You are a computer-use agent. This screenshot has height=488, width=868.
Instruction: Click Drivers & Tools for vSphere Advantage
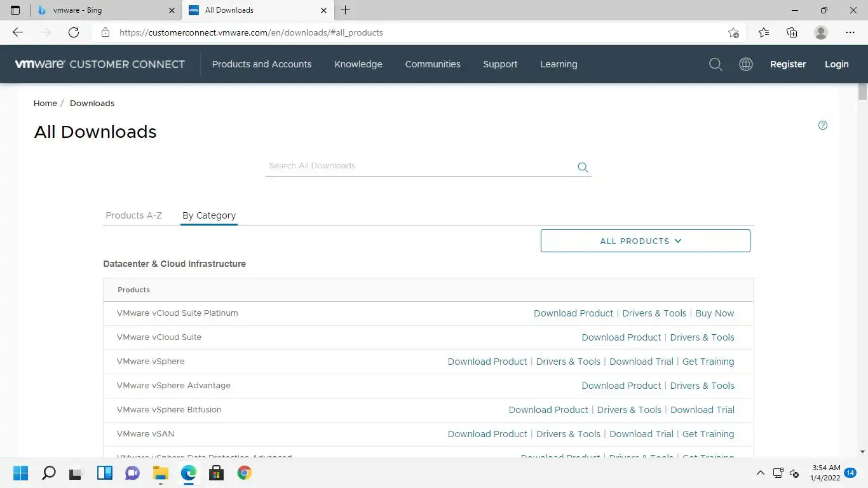tap(702, 386)
